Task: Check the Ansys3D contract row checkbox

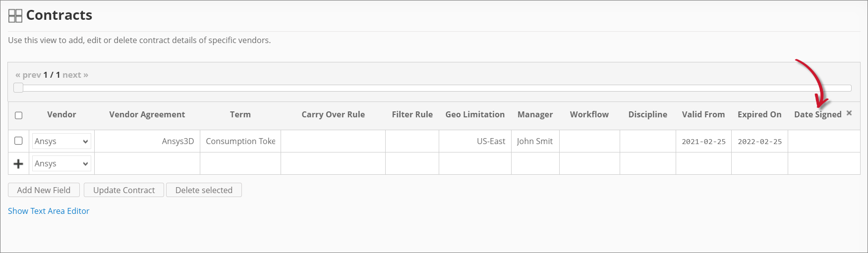Action: point(19,141)
